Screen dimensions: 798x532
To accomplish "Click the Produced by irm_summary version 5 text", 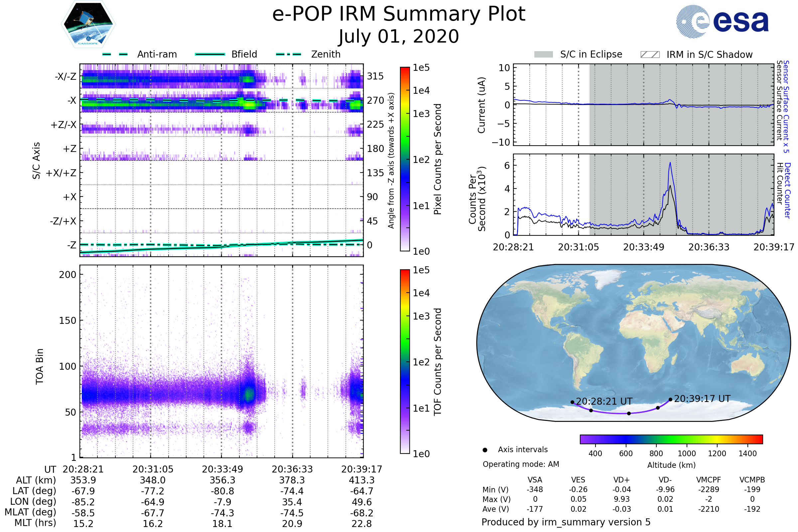I will pyautogui.click(x=566, y=522).
